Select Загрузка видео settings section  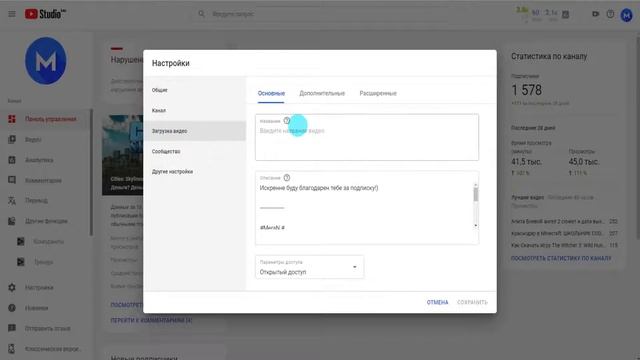[195, 131]
